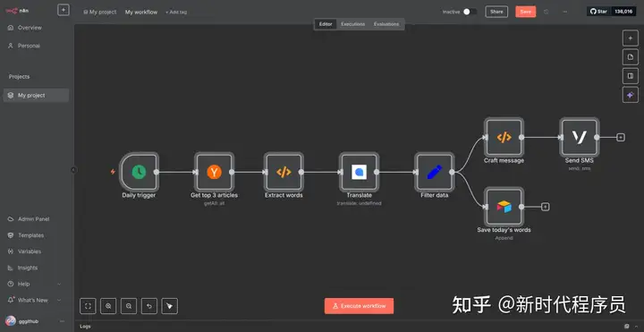The width and height of the screenshot is (644, 332).
Task: Open the Extract words code node
Action: click(x=284, y=172)
